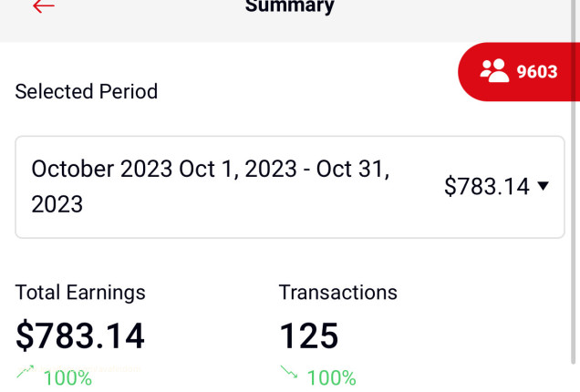This screenshot has height=392, width=580.
Task: Expand the period dropdown arrow
Action: tap(544, 186)
